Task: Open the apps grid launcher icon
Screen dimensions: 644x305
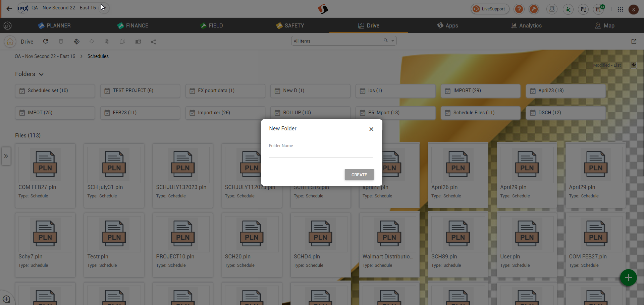Action: [620, 9]
